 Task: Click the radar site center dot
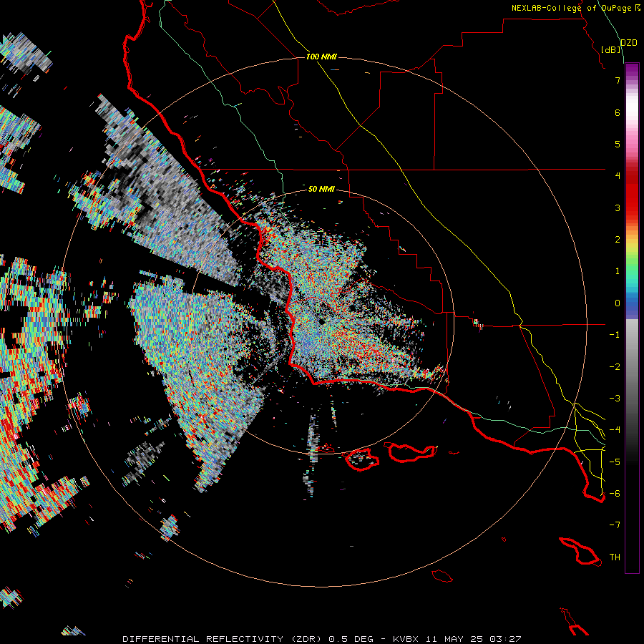(321, 322)
